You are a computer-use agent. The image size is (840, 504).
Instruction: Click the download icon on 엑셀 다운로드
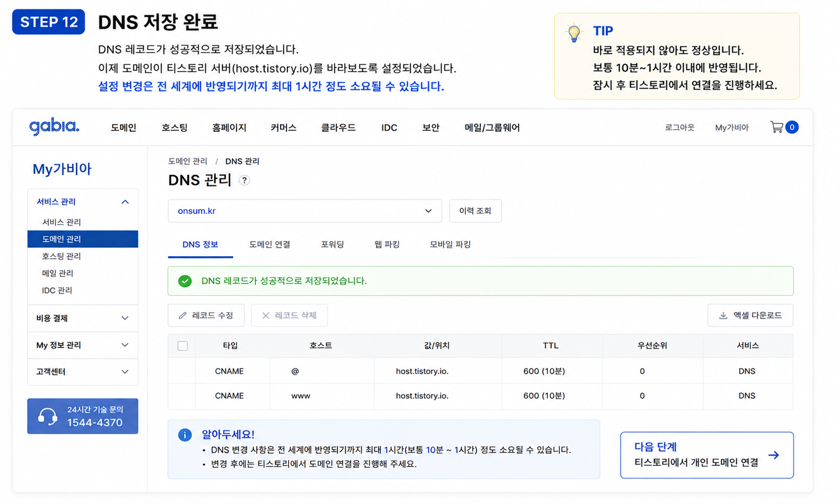point(723,315)
